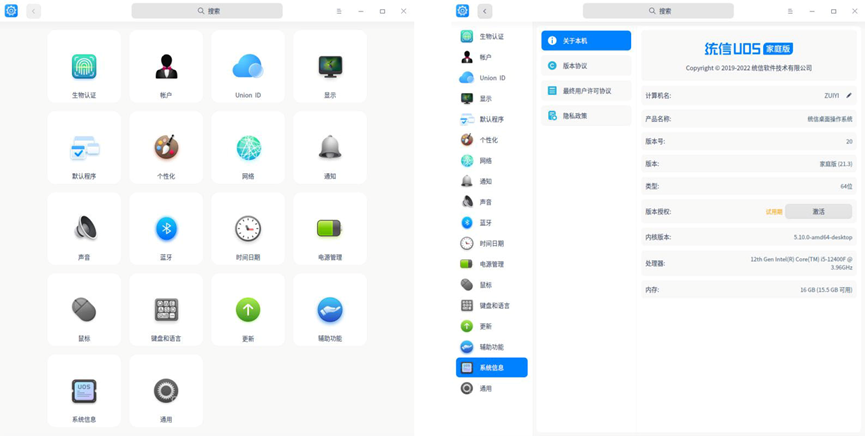Image resolution: width=865 pixels, height=436 pixels.
Task: Select 声音 in the right window sidebar
Action: 492,202
